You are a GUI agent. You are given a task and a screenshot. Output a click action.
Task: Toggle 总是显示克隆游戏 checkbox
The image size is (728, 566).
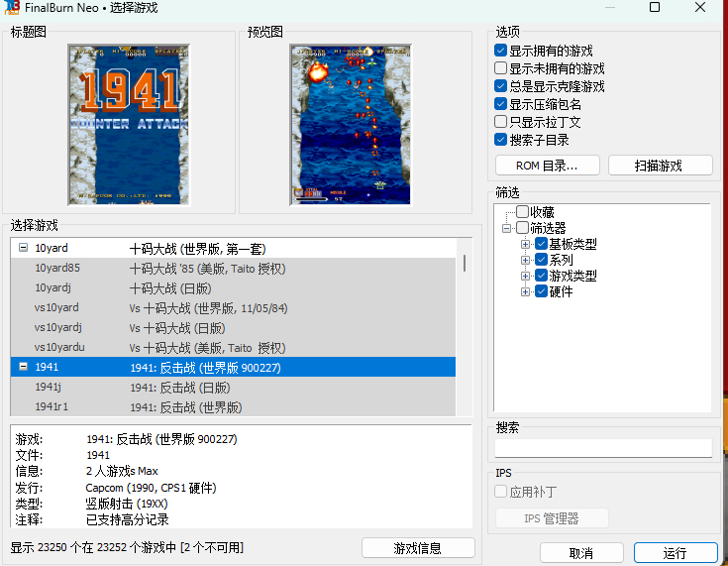click(500, 86)
